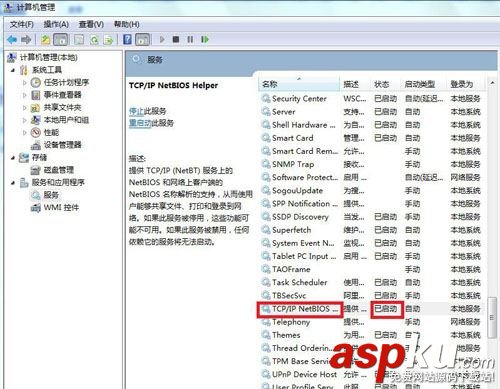500x389 pixels.
Task: Click the Up one level folder icon
Action: tap(45, 40)
